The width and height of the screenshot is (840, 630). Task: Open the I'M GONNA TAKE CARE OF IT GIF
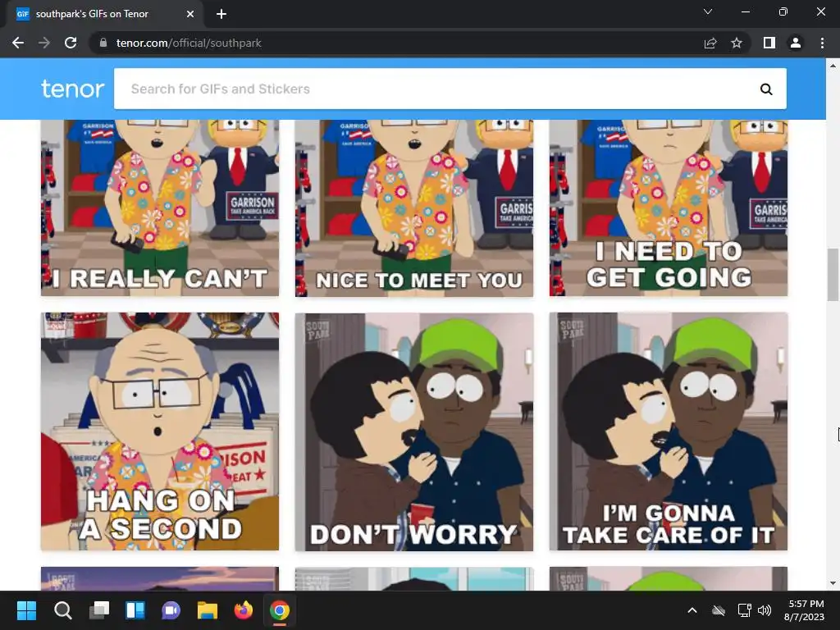[x=669, y=431]
